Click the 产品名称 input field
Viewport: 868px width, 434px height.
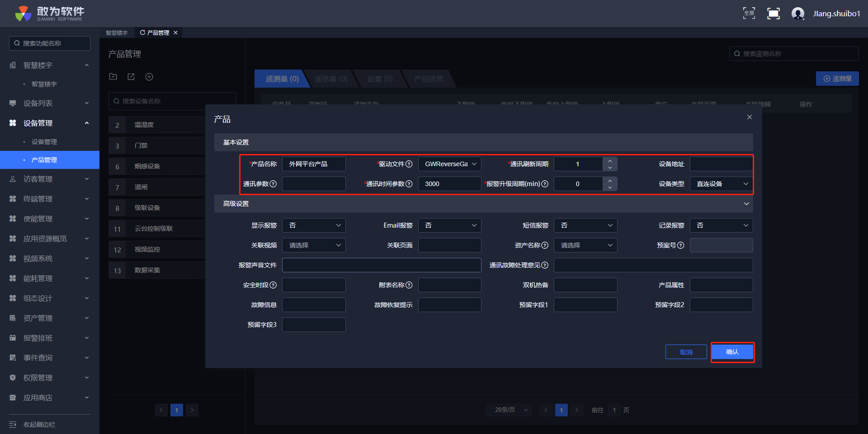(314, 164)
